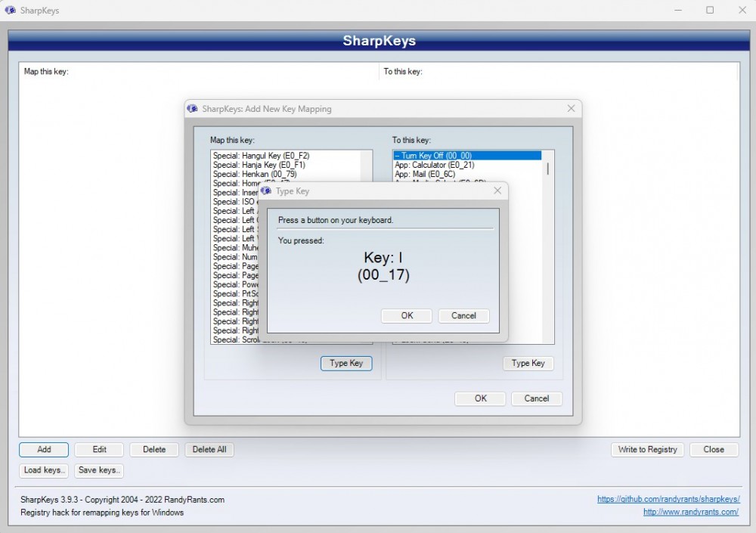This screenshot has height=533, width=756.
Task: Open the GitHub sharpkeys link
Action: [x=668, y=499]
